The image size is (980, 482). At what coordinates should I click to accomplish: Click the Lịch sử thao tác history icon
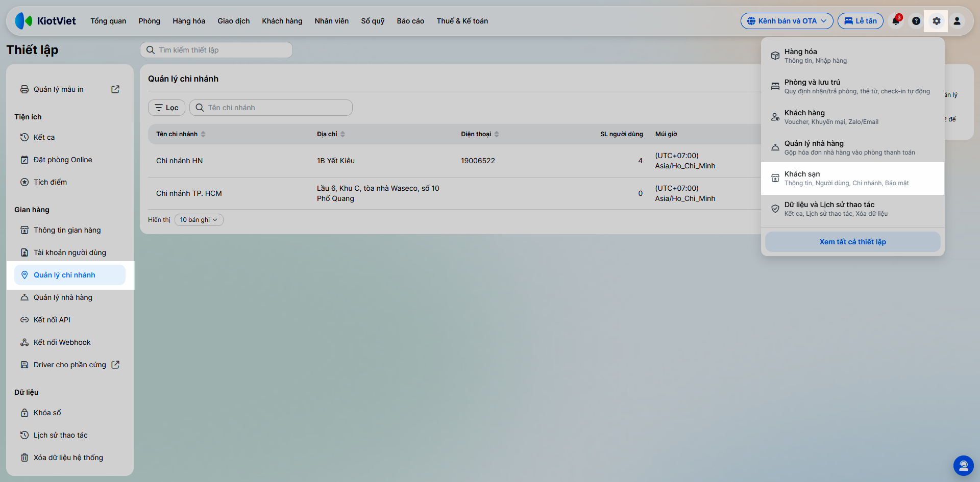click(24, 435)
